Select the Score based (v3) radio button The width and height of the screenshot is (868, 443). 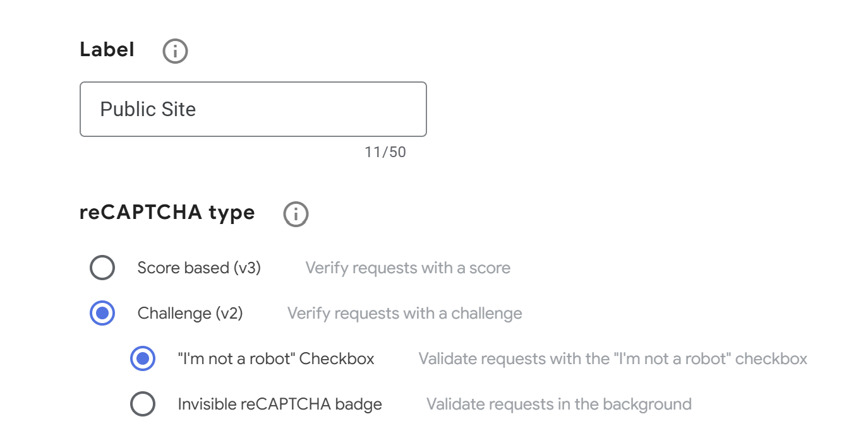[x=102, y=268]
